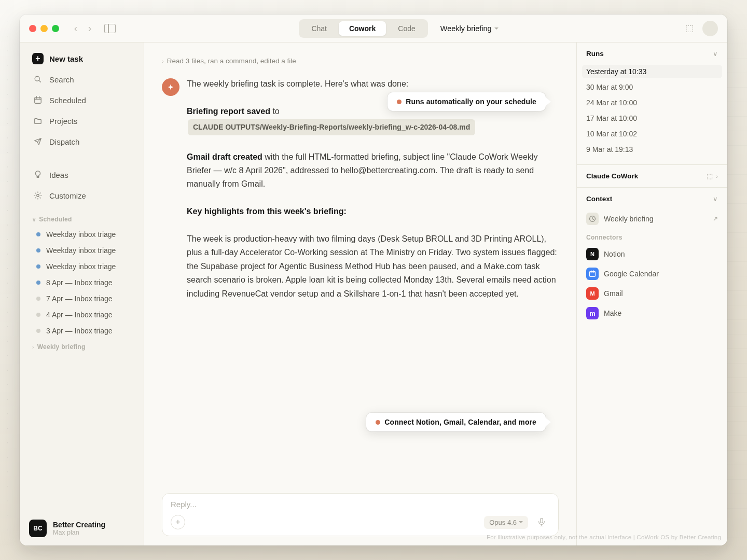
Task: Click 'Runs automatically on your schedule' tooltip
Action: click(x=466, y=102)
